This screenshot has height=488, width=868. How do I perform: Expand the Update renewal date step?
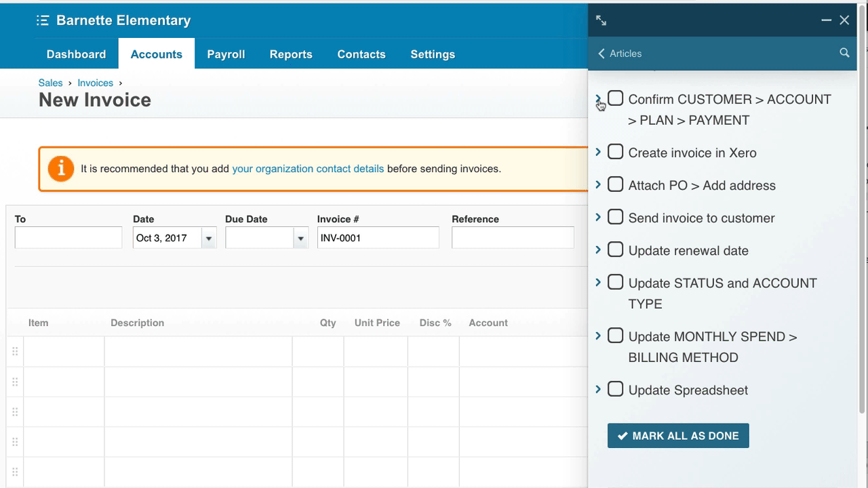[x=598, y=249]
